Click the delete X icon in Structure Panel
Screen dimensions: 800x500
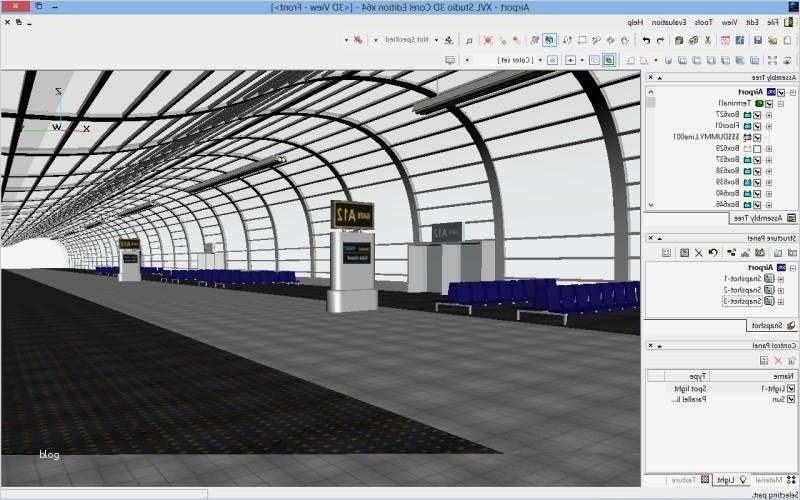698,253
